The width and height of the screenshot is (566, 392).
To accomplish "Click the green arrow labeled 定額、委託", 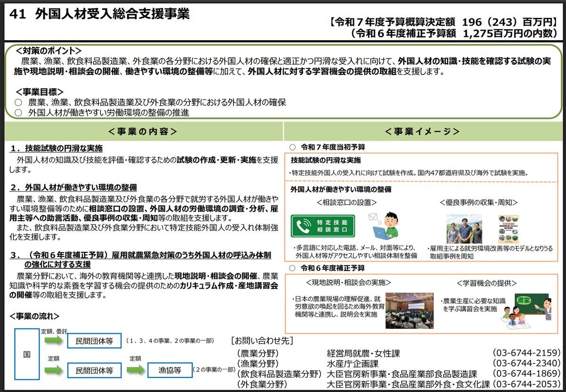I will tap(53, 340).
